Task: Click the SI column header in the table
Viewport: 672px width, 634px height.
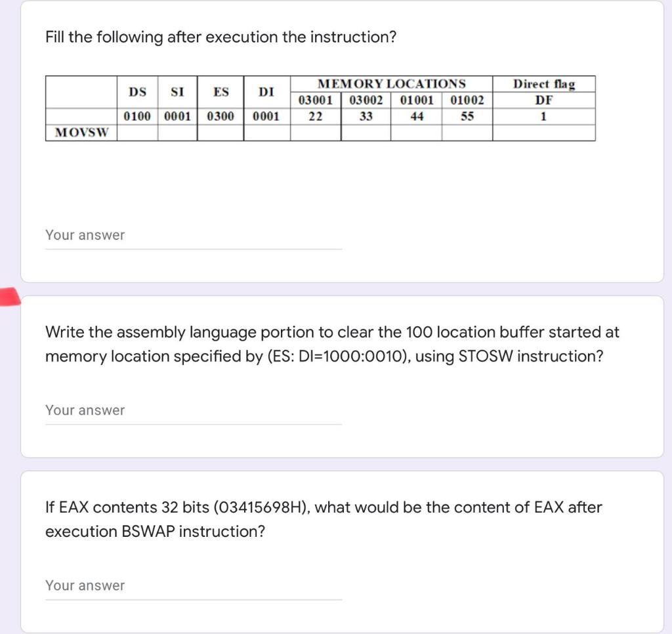Action: 177,93
